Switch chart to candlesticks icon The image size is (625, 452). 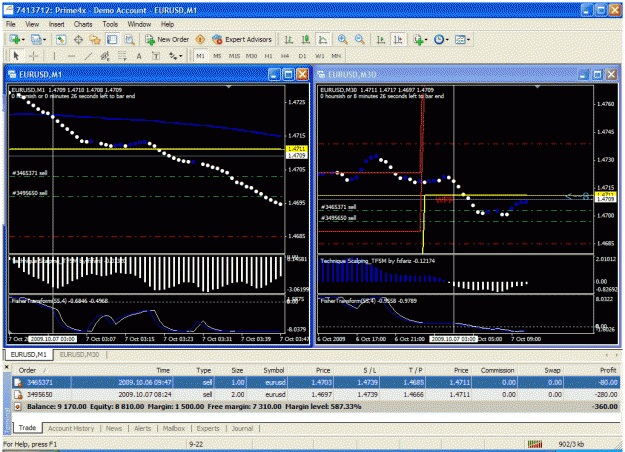pyautogui.click(x=306, y=39)
